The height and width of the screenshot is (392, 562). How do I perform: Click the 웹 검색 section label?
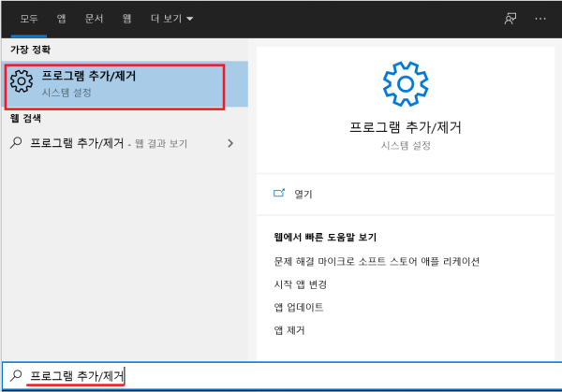click(25, 118)
